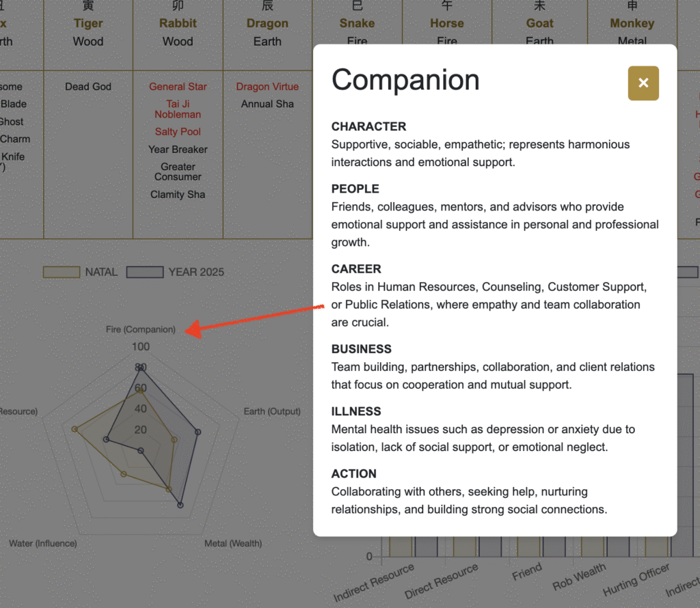
Task: Open the Dragon Virtue link
Action: (267, 87)
